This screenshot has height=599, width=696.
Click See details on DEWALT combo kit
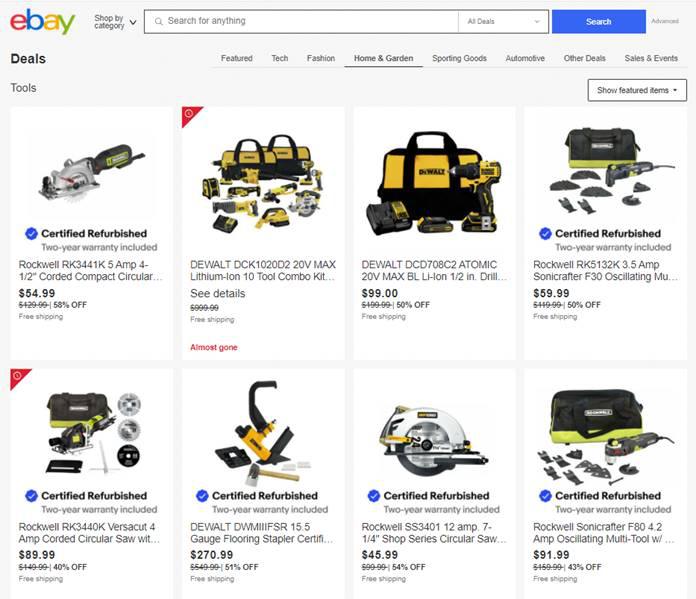(x=218, y=294)
